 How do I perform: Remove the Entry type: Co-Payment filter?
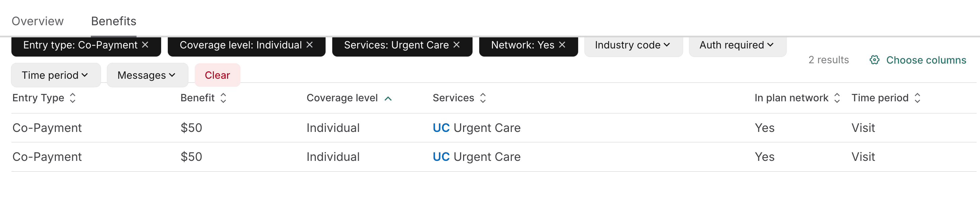[x=145, y=45]
